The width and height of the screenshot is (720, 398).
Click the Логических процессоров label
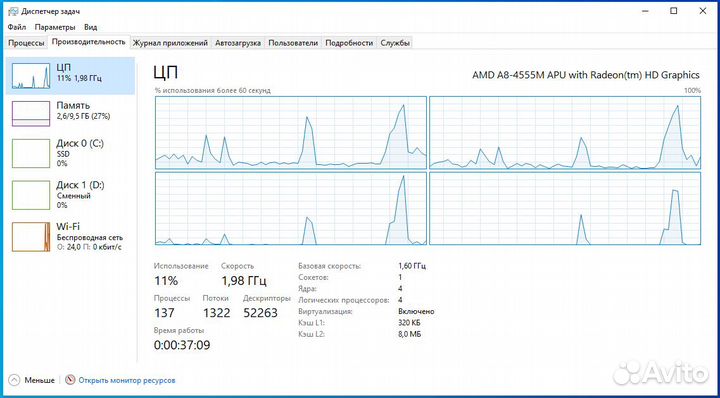(344, 300)
